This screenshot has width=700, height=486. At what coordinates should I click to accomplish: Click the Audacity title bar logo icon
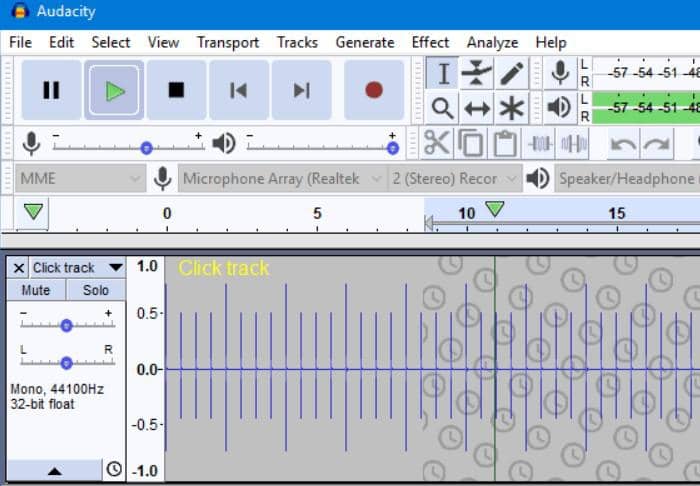click(20, 12)
